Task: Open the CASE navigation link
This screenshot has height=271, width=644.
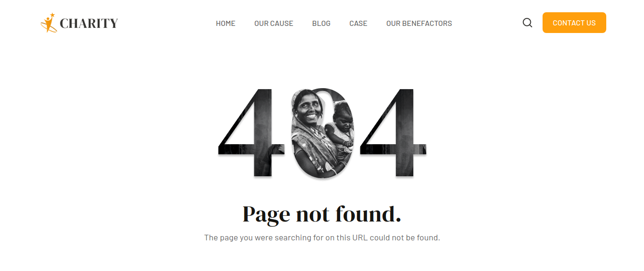Action: click(x=358, y=23)
